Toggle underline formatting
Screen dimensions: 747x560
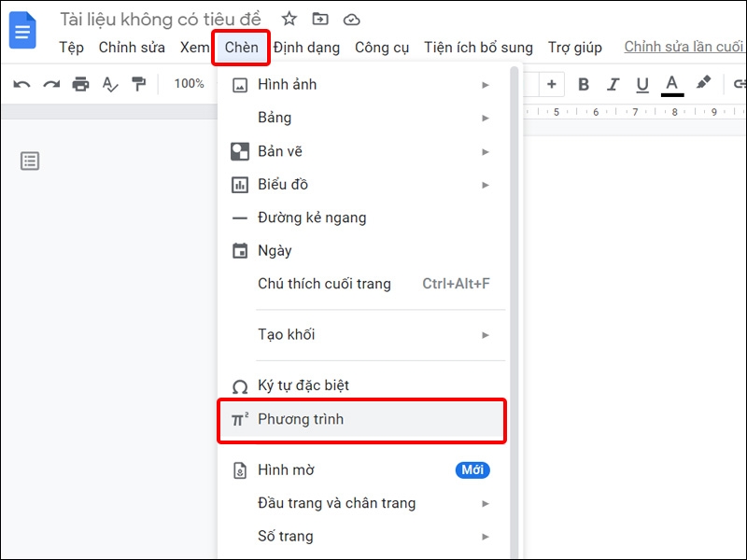642,85
